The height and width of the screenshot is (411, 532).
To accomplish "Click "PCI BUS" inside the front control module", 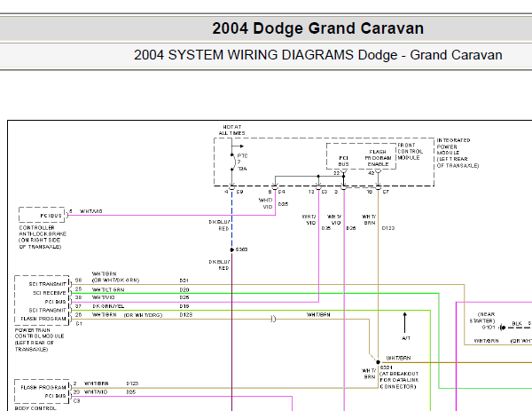I will [343, 161].
